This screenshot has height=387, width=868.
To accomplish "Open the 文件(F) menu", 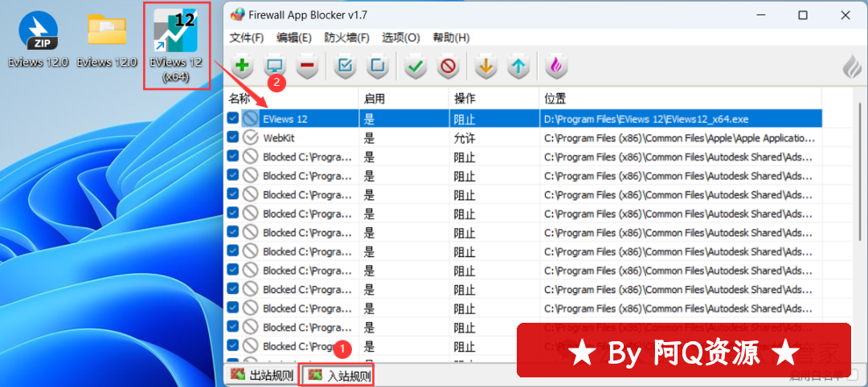I will click(247, 38).
